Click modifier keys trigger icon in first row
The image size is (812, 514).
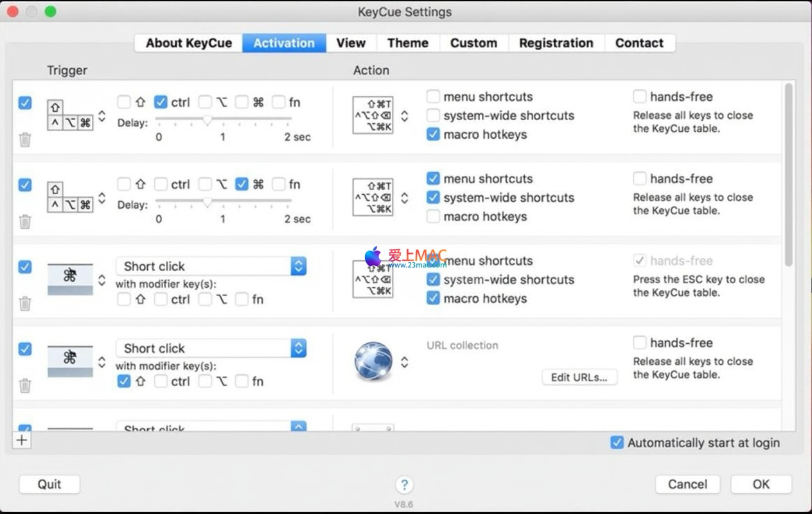pos(70,116)
